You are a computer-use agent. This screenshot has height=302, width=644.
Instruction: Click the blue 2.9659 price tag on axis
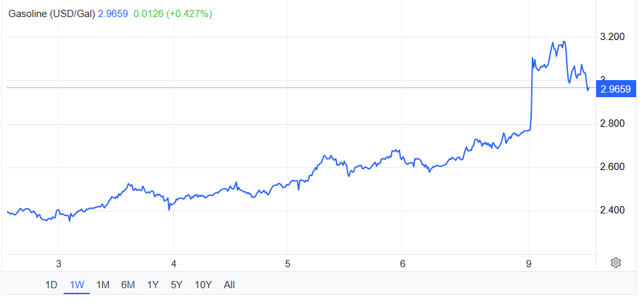(x=616, y=89)
